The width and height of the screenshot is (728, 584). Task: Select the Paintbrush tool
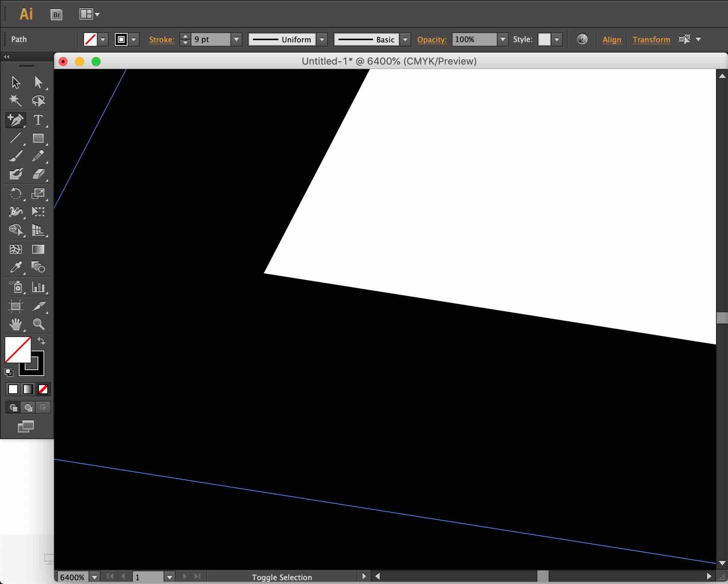tap(15, 156)
